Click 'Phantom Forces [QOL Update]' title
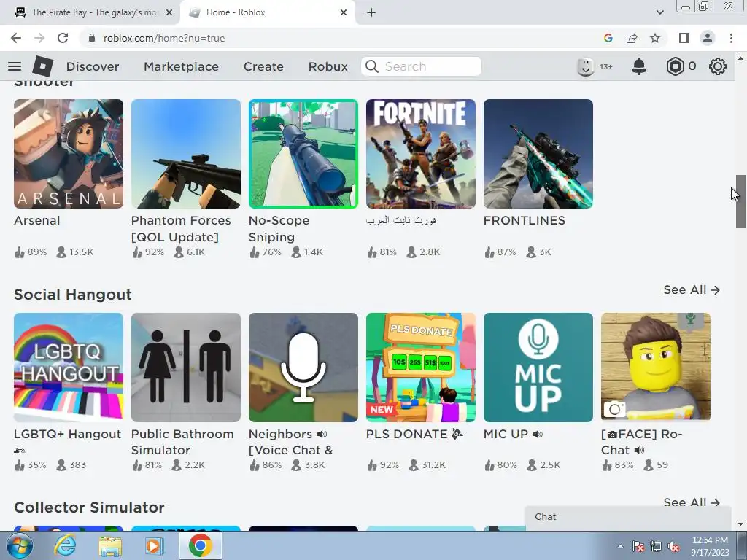 click(181, 228)
